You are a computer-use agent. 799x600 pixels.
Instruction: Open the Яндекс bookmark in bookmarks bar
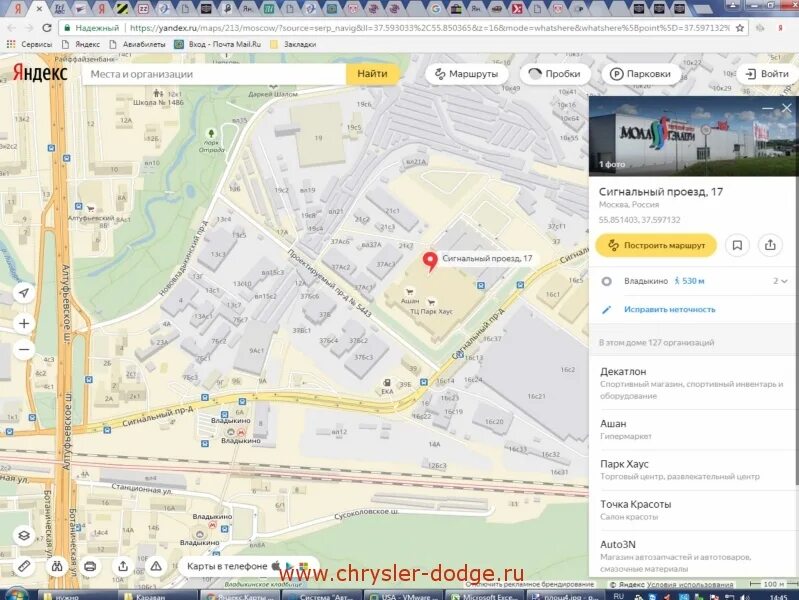pyautogui.click(x=82, y=44)
